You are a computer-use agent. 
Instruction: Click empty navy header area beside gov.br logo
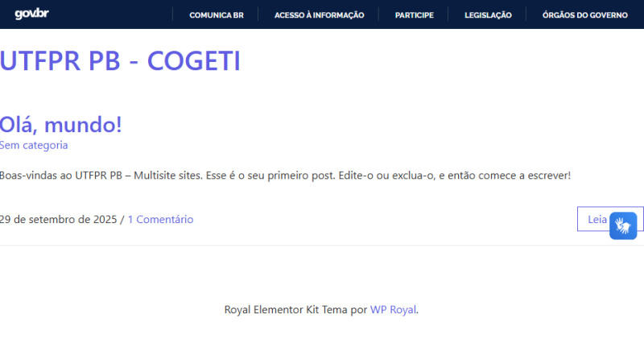105,14
